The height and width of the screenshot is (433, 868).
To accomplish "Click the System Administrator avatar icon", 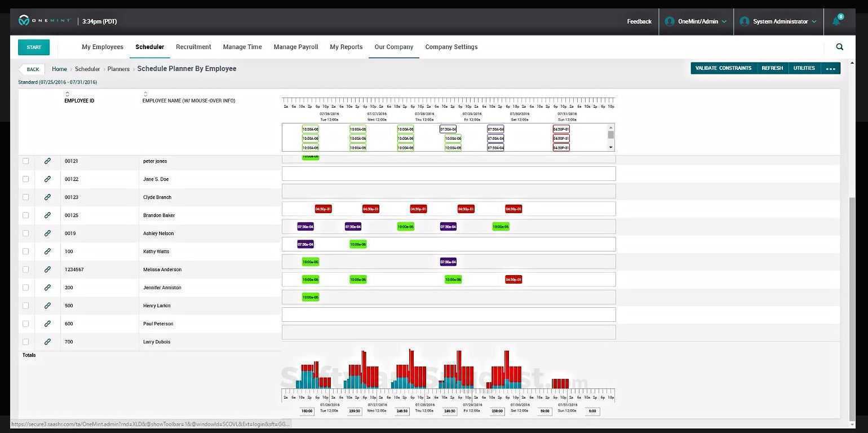I will pos(745,21).
